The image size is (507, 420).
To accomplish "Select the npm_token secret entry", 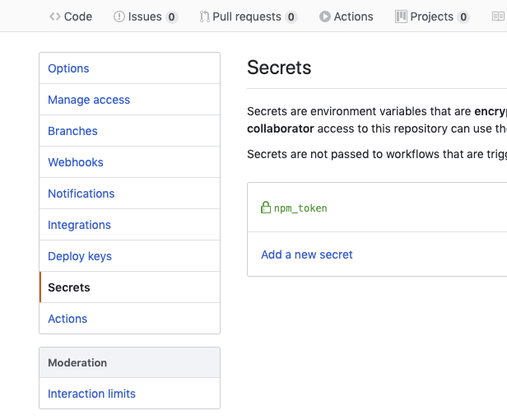I will (300, 208).
